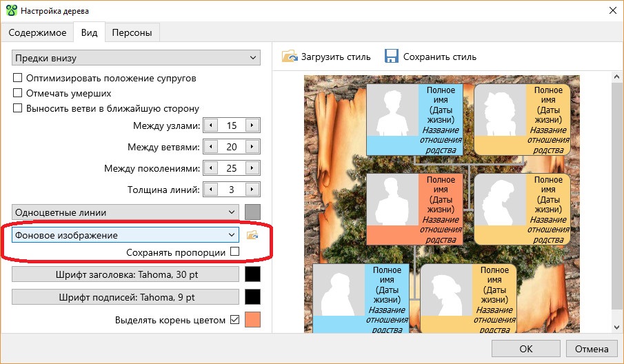Decrease line thickness with left arrow

tap(210, 190)
